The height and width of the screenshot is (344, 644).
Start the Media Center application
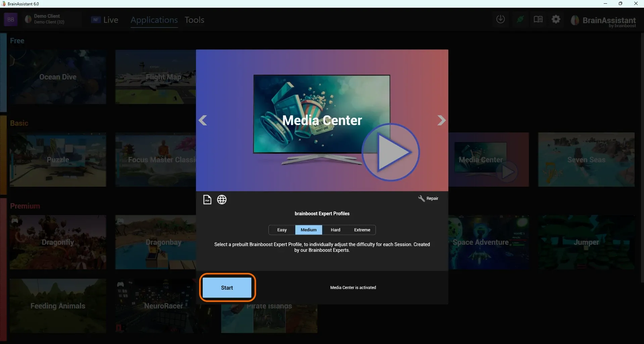pos(227,288)
